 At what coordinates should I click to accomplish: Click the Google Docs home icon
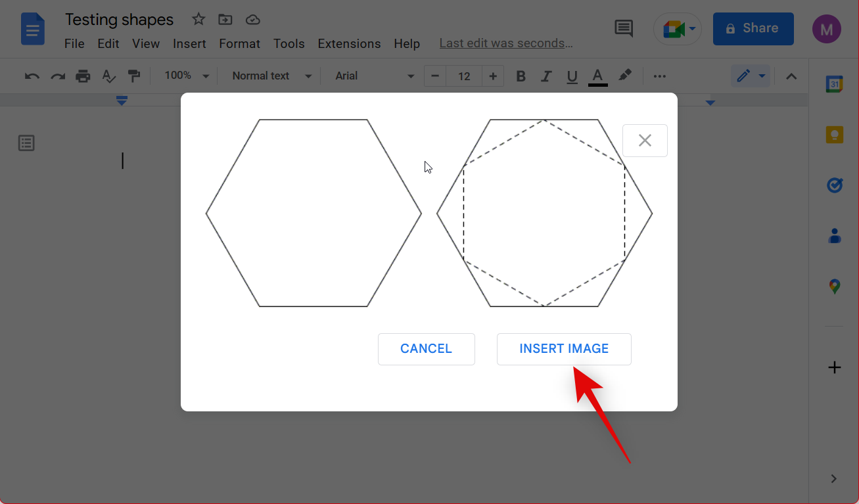click(33, 29)
